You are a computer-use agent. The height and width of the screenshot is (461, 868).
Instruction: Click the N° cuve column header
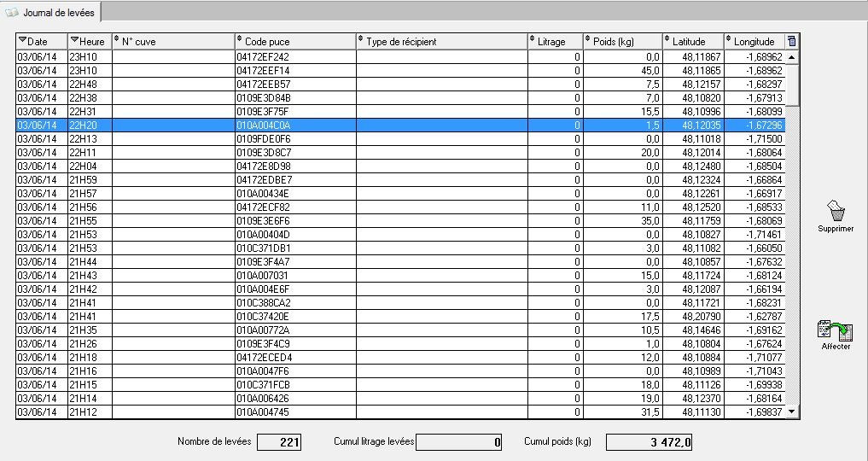click(172, 41)
